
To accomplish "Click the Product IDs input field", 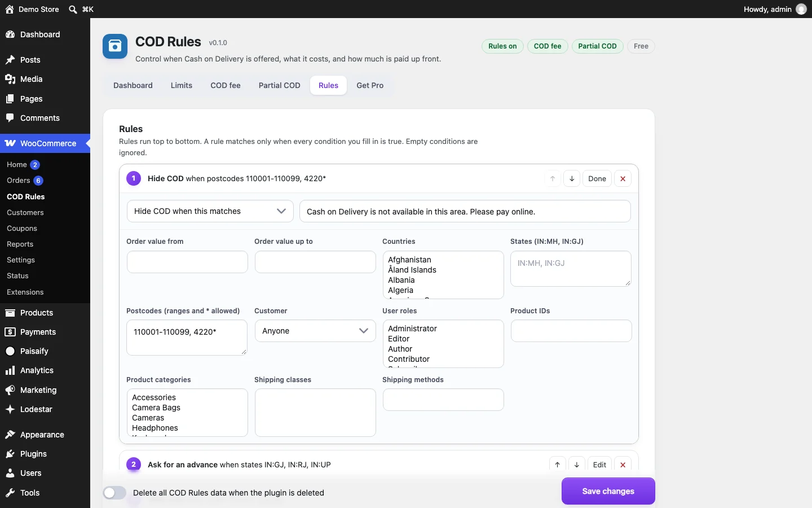I will click(571, 331).
